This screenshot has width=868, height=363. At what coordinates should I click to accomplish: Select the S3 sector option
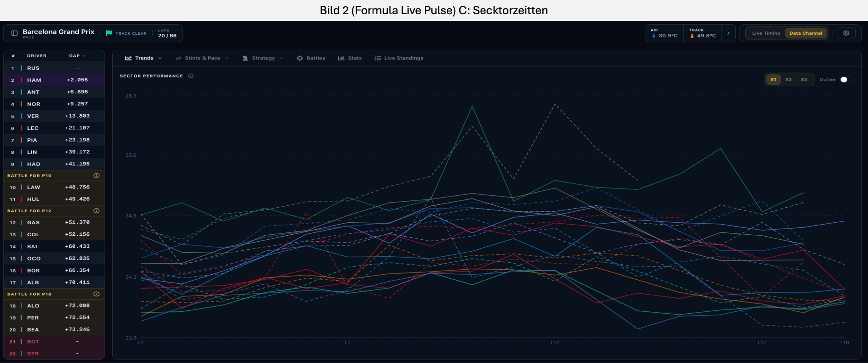tap(804, 80)
